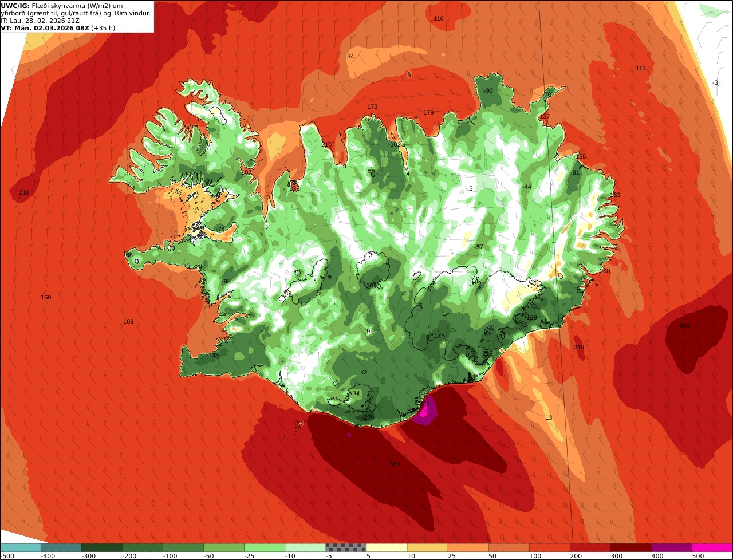Click the map value "113" in the northeast
733x560 pixels.
641,69
